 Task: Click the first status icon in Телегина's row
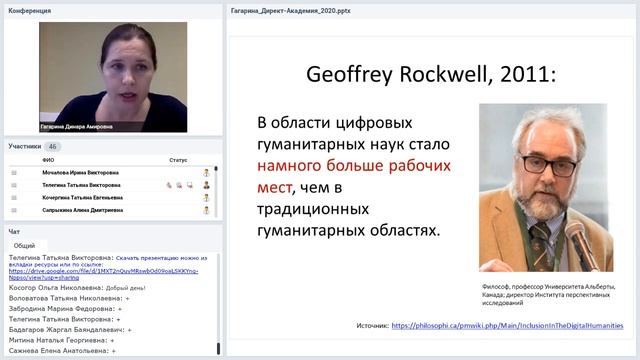pyautogui.click(x=169, y=185)
